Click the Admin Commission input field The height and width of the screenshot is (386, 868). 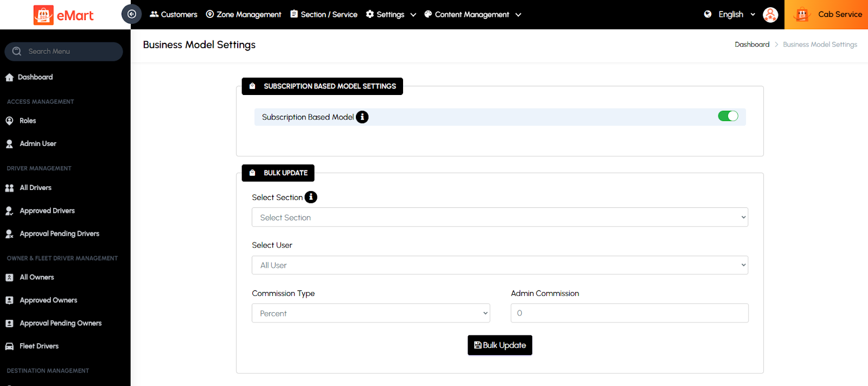tap(629, 313)
